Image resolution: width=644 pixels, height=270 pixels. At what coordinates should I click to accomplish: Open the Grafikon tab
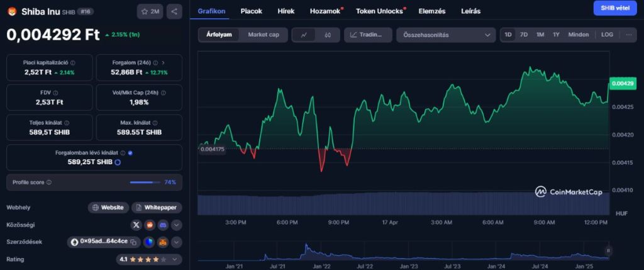click(211, 11)
